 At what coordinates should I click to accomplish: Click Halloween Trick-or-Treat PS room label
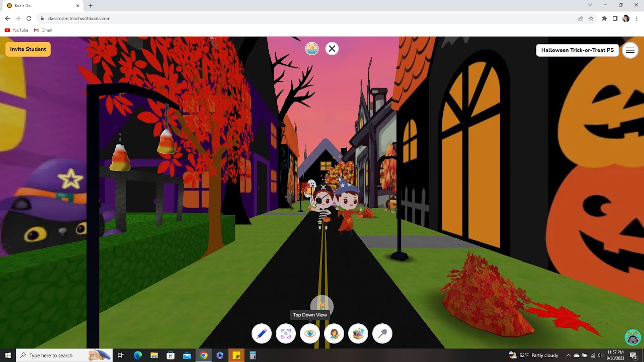click(x=578, y=50)
